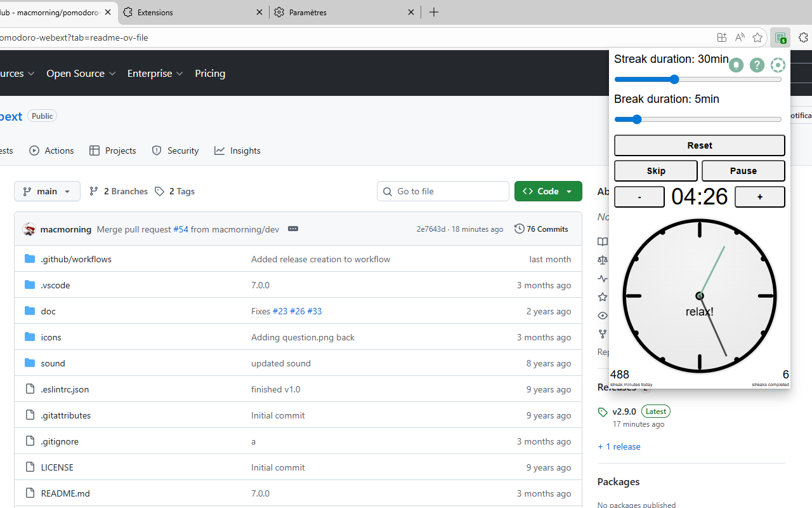Open commit hash 2e7643d

coord(431,229)
